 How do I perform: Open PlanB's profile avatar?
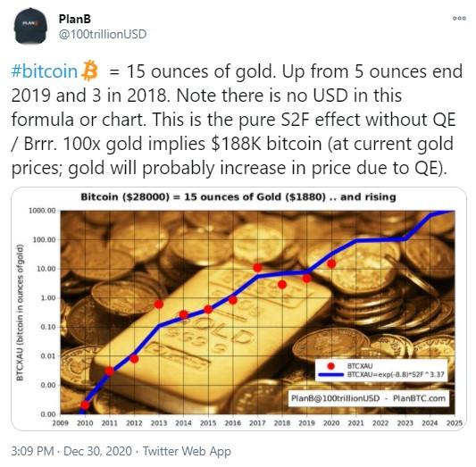coord(30,26)
